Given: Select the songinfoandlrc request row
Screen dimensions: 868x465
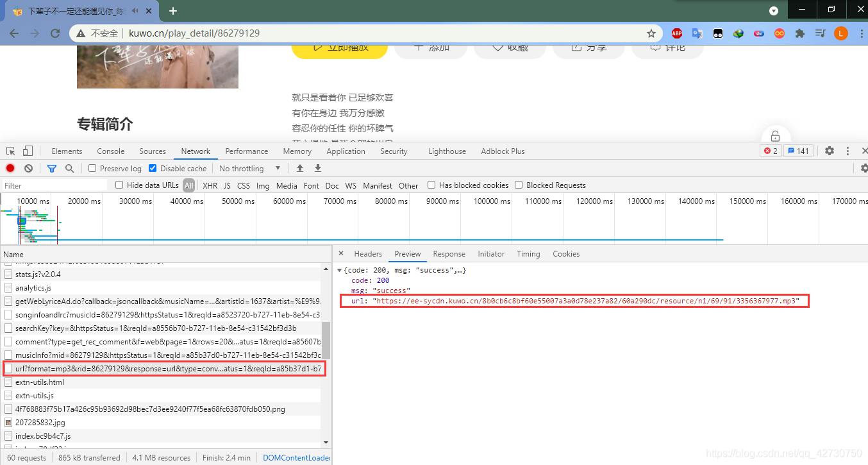Looking at the screenshot, I should [161, 314].
